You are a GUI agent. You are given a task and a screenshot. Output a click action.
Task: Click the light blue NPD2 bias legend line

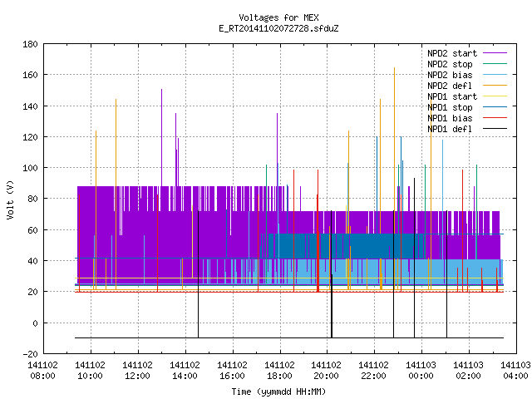click(495, 75)
